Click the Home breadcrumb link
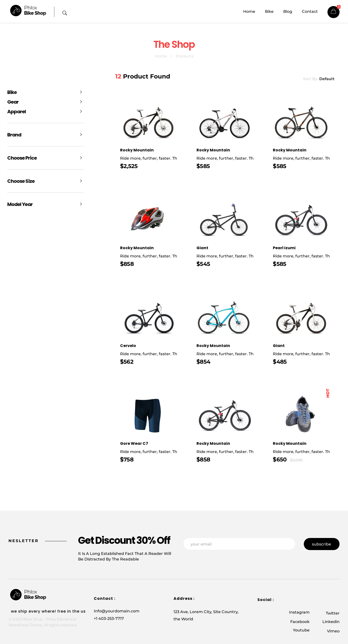348x644 pixels. (161, 56)
